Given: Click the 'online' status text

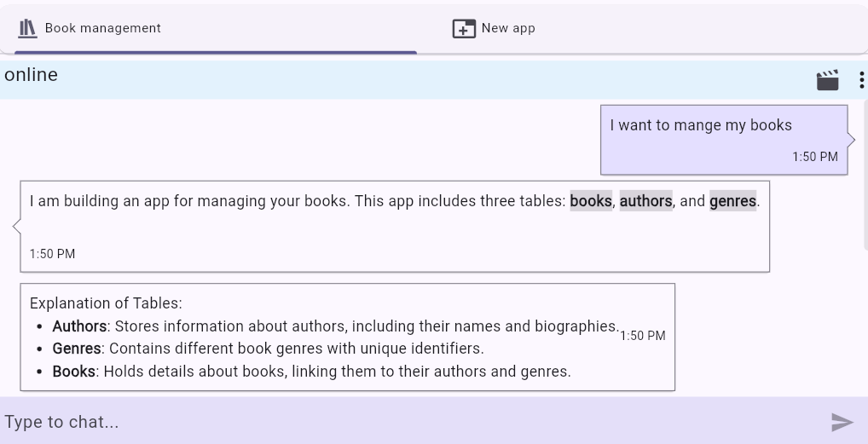Looking at the screenshot, I should click(x=32, y=75).
